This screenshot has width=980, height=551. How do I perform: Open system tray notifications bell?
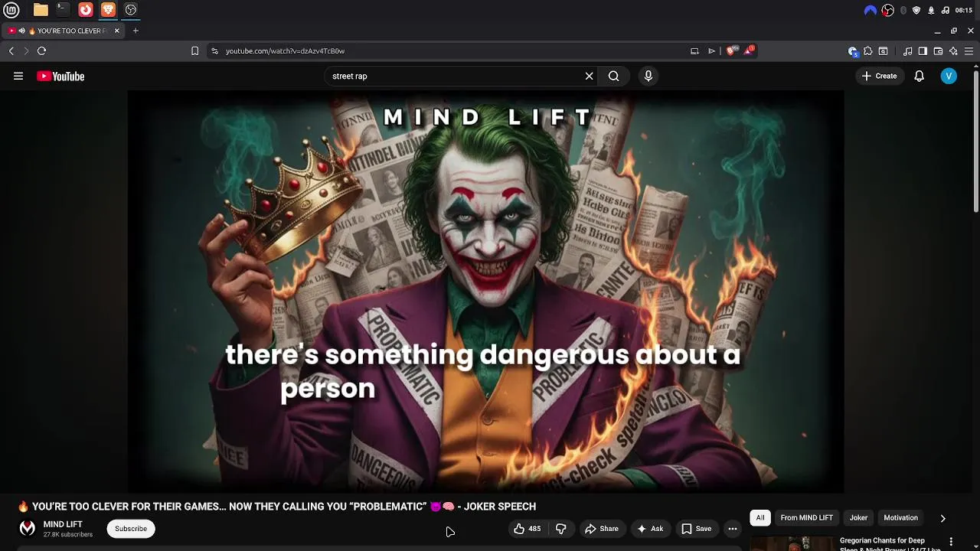[931, 10]
